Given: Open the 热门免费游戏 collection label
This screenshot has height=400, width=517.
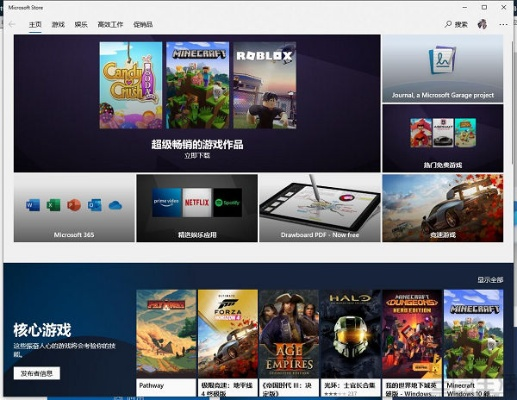Looking at the screenshot, I should coord(443,165).
